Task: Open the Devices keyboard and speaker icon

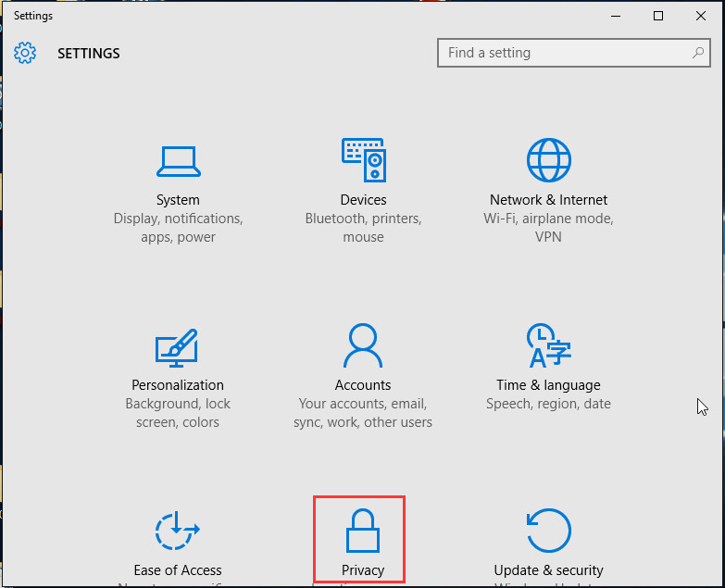Action: [x=363, y=160]
